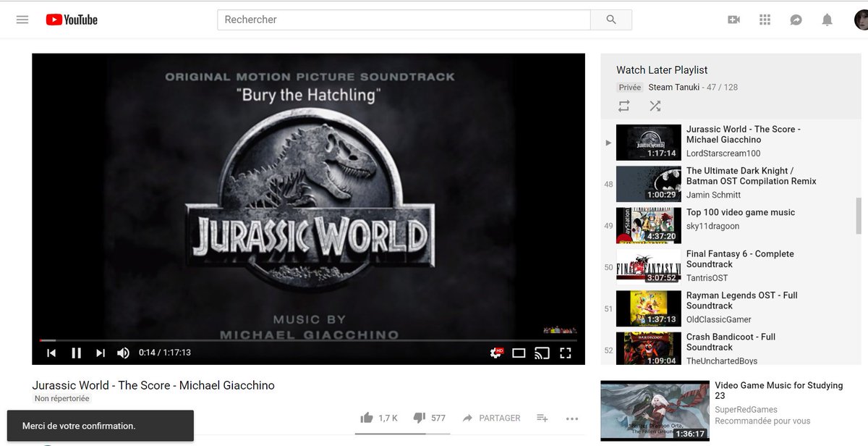Open the YouTube apps grid

[x=765, y=20]
